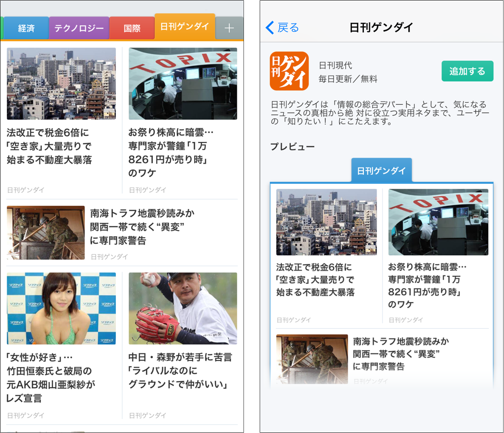Image resolution: width=504 pixels, height=433 pixels.
Task: Tap 日刊ゲンダイ source label under preview 株高 article
Action: [x=406, y=320]
